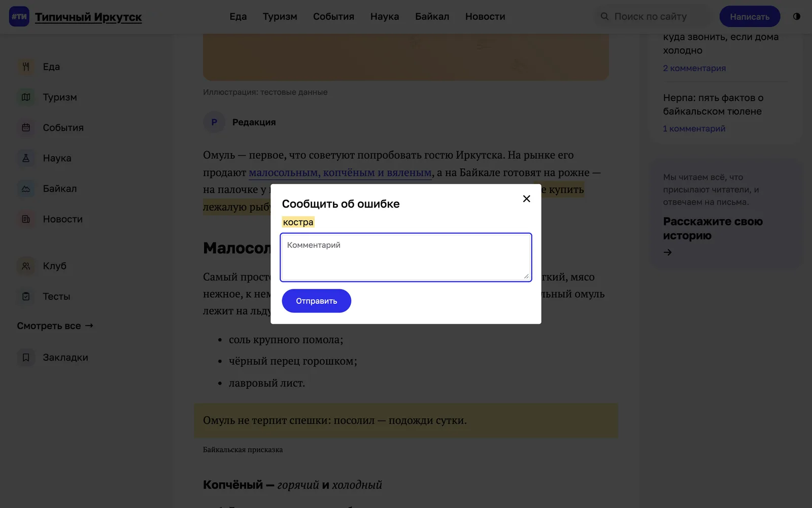Open Нерпа: пять фактов article link
This screenshot has height=508, width=812.
click(713, 104)
